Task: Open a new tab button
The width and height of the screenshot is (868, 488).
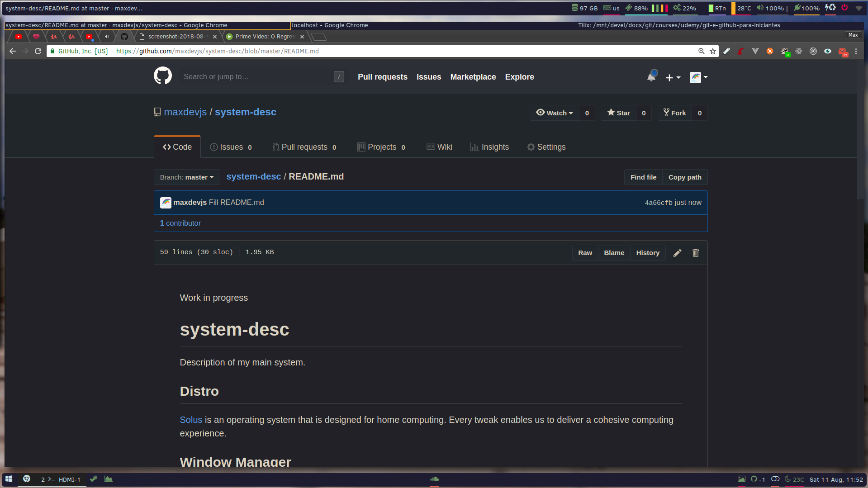Action: tap(319, 37)
